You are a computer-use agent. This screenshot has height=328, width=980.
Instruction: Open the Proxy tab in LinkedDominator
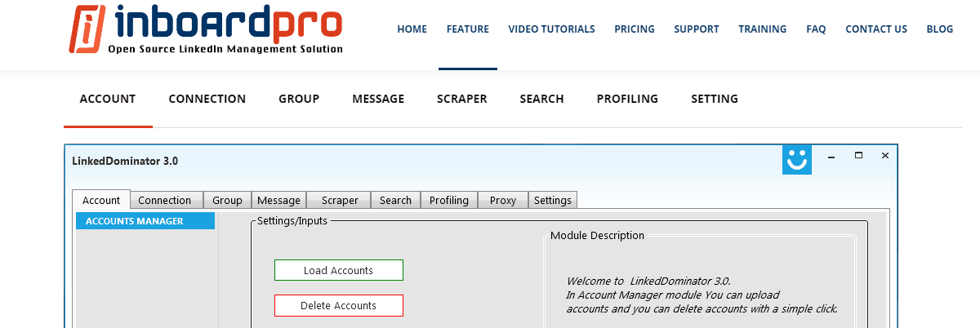503,200
